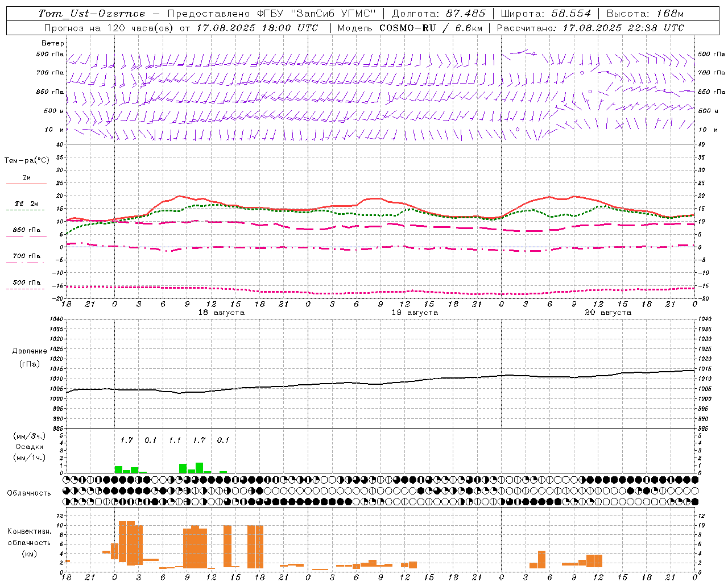This screenshot has width=728, height=582.
Task: Click the 'Ветер' wind panel label
Action: pyautogui.click(x=53, y=43)
